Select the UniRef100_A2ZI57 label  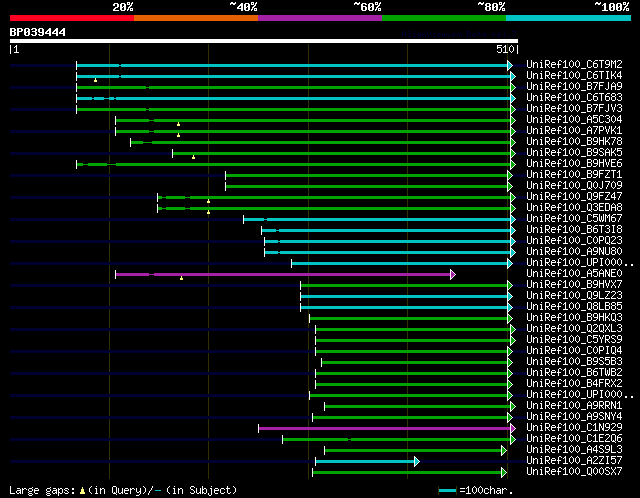pyautogui.click(x=574, y=461)
